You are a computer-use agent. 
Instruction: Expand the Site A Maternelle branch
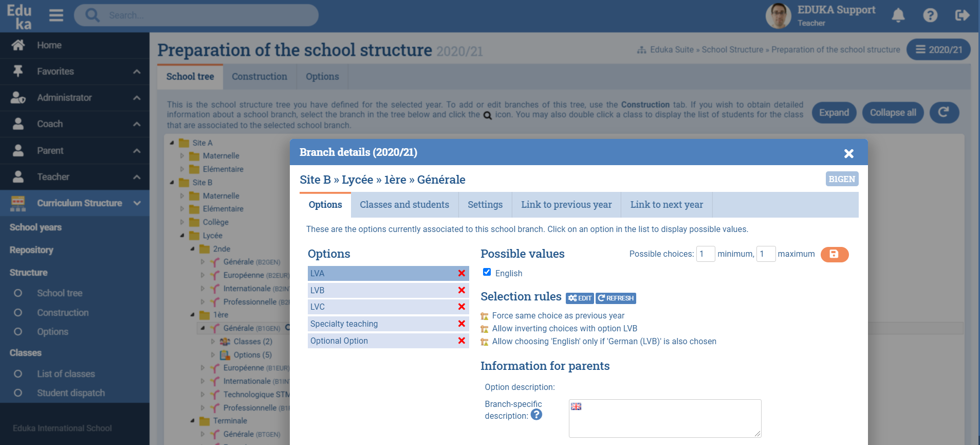click(x=182, y=156)
